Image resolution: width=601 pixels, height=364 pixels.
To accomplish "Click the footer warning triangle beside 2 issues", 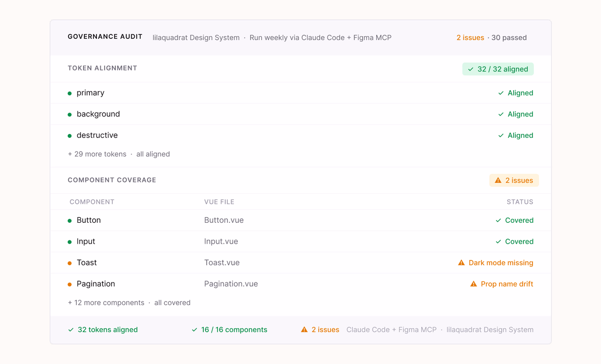I will (304, 330).
